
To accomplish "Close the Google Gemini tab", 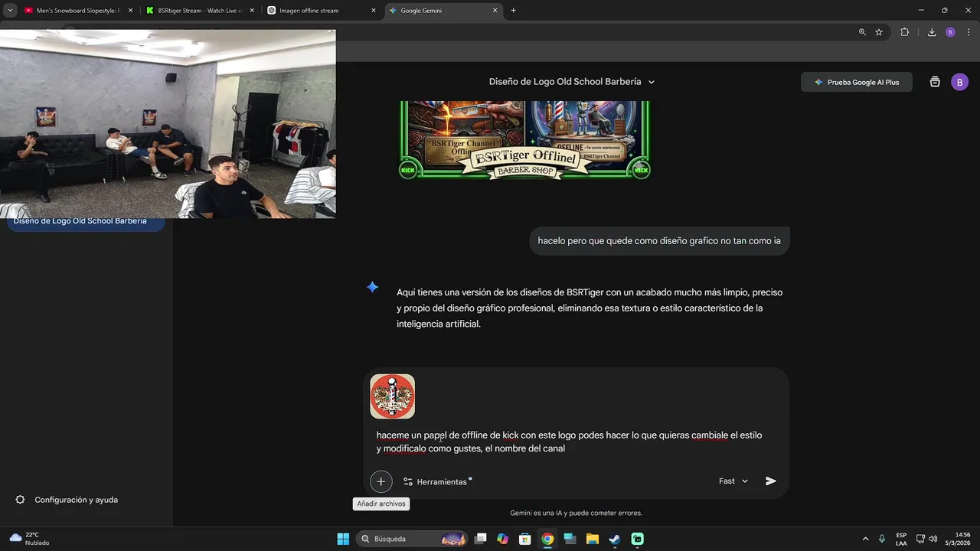I will [x=495, y=11].
